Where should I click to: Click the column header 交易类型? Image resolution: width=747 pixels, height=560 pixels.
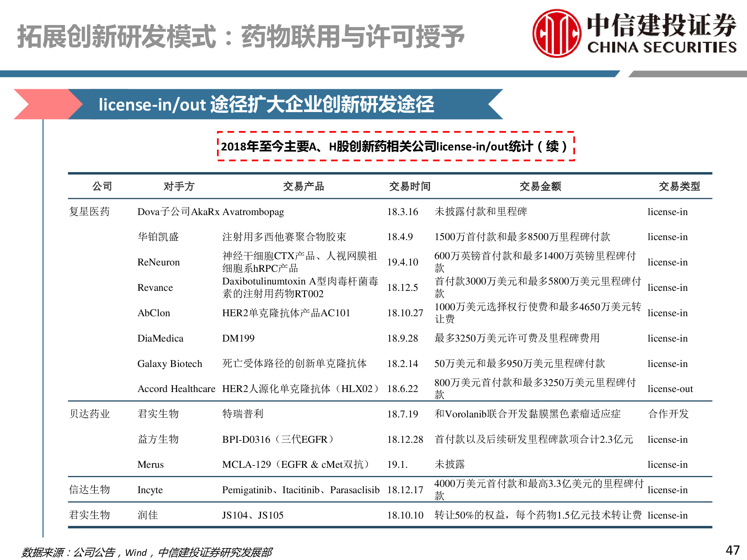[x=679, y=186]
